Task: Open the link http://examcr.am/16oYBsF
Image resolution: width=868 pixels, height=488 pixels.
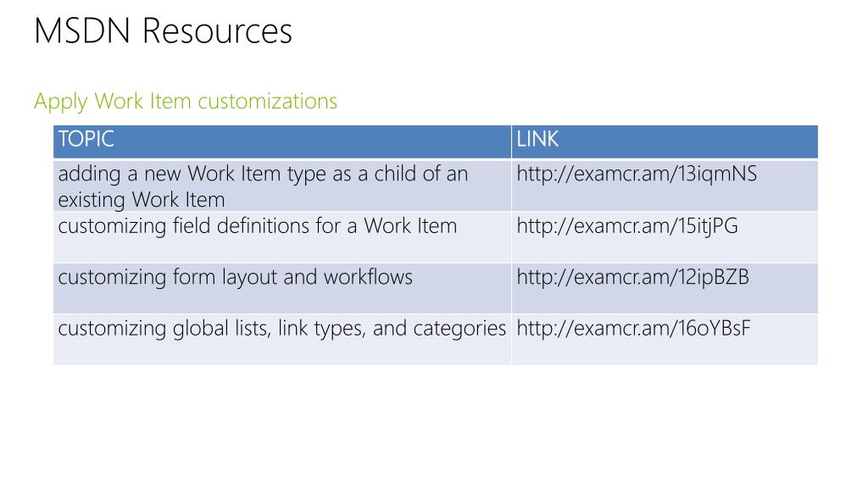Action: (x=633, y=328)
